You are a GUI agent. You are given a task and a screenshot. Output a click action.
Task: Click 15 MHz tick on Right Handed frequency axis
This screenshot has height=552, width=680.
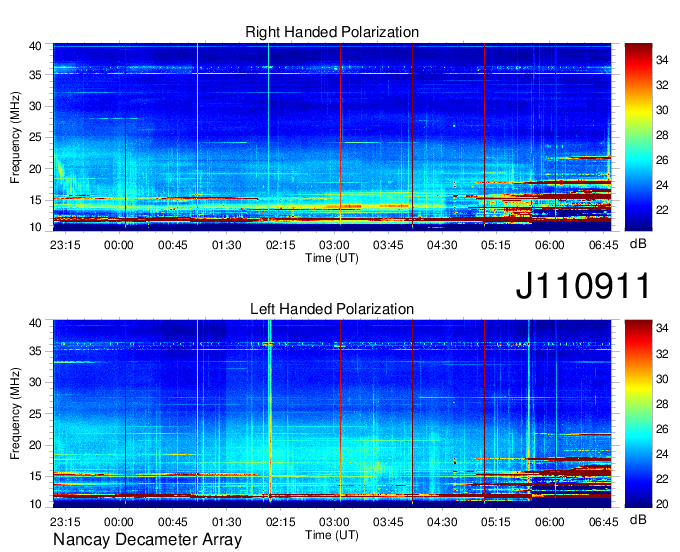[x=35, y=200]
